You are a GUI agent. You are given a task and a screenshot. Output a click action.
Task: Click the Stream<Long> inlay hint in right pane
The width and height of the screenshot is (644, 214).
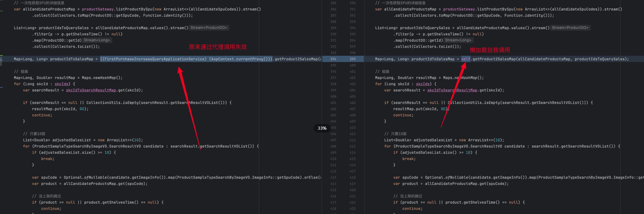tap(458, 40)
